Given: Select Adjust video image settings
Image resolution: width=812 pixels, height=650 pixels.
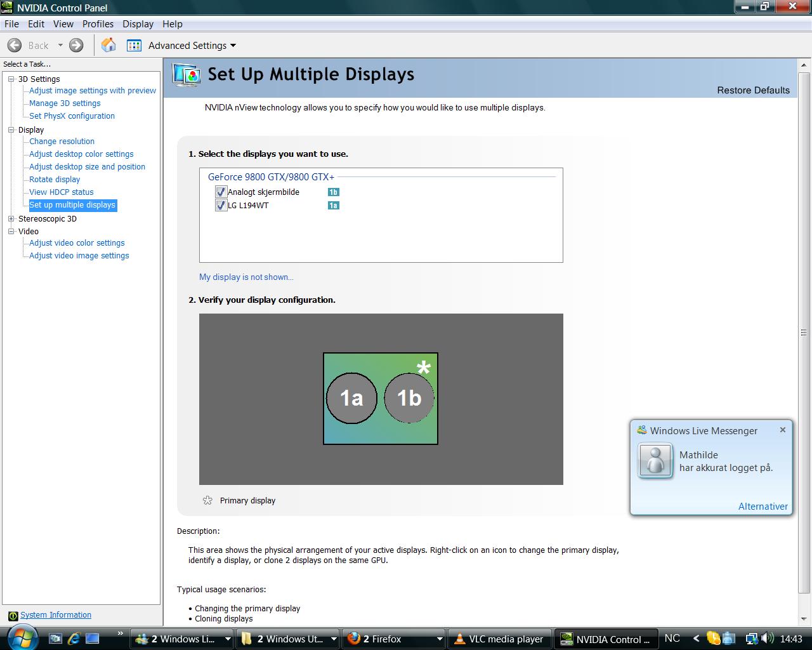Looking at the screenshot, I should pos(79,256).
